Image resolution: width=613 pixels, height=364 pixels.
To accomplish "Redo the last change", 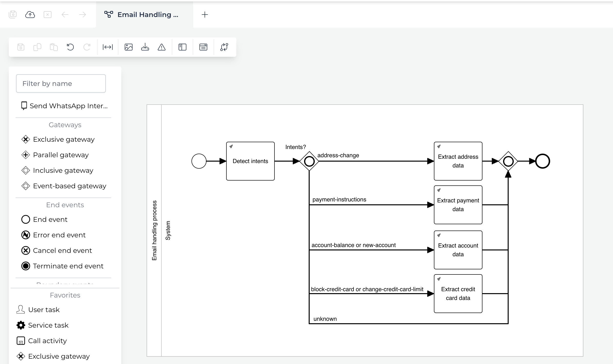I will click(87, 47).
